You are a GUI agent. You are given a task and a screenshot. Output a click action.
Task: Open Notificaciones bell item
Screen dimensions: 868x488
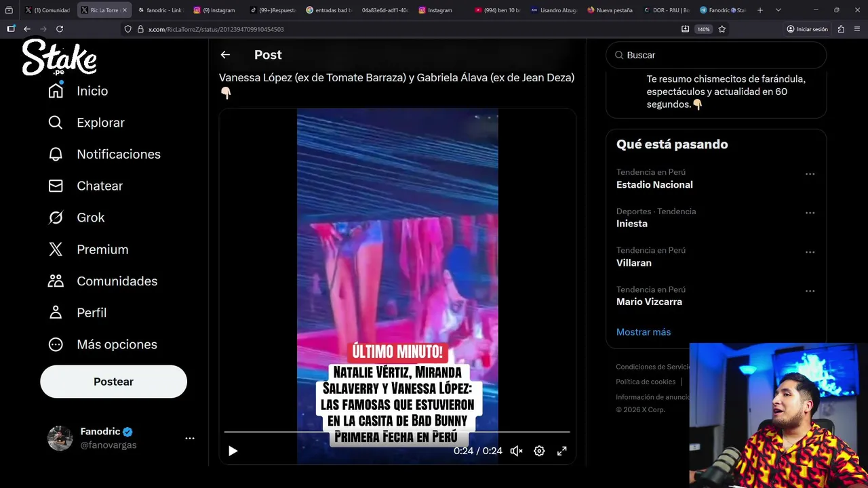[104, 154]
